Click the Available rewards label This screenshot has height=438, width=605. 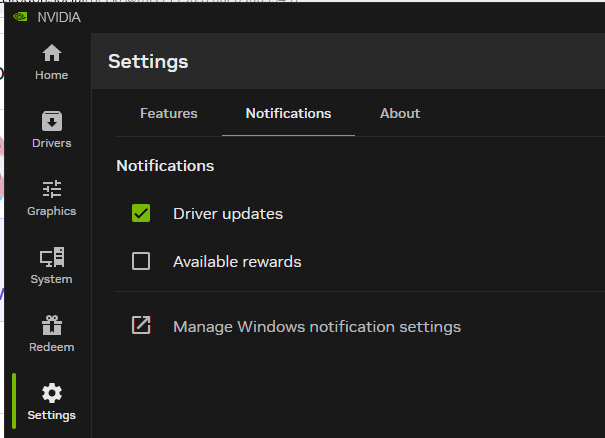[237, 262]
